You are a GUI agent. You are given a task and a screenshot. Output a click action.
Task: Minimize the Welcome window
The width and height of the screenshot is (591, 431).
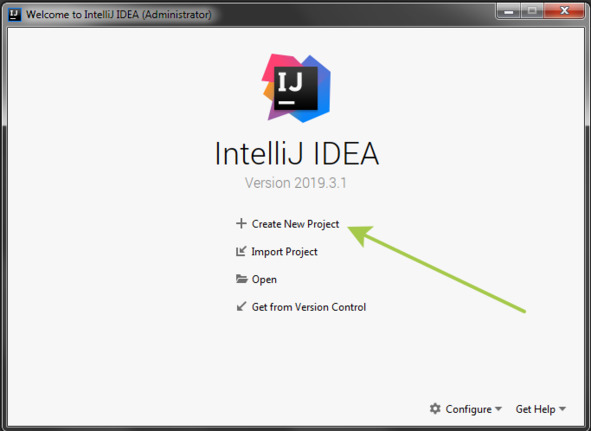509,11
